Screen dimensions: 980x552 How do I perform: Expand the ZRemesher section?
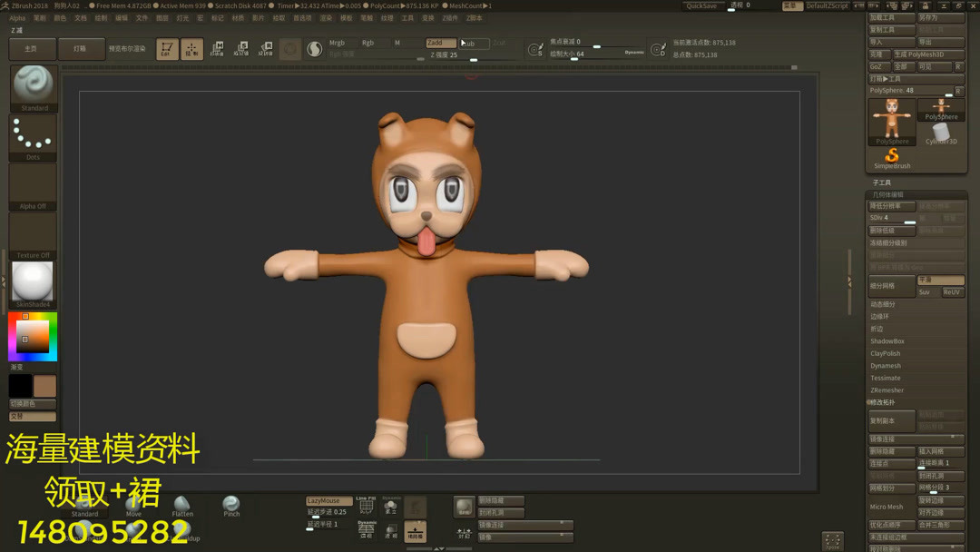coord(887,390)
